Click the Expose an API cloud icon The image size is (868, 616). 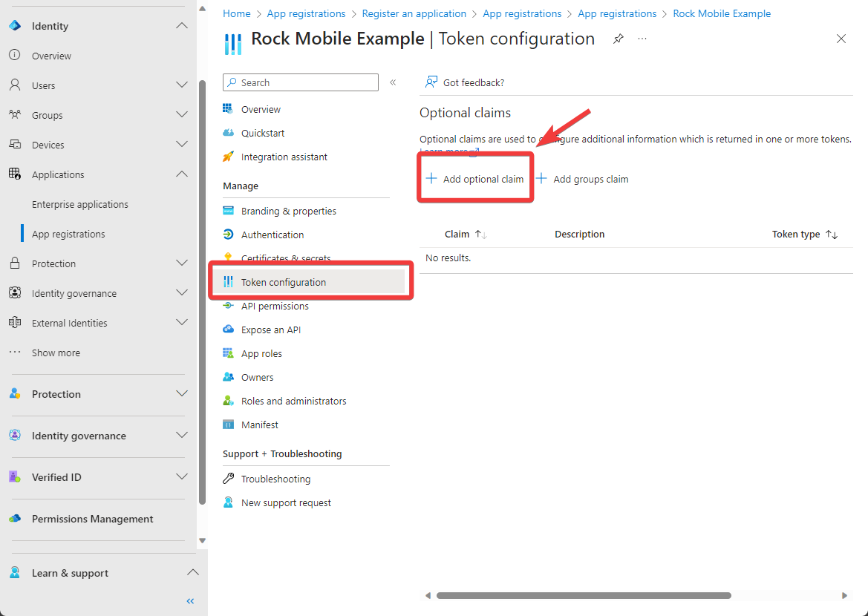coord(228,330)
